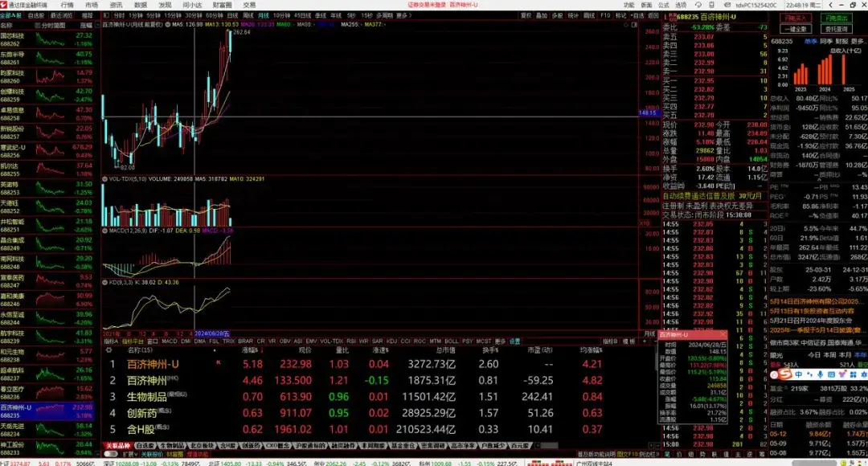
Task: Click 画线 drawing tools button
Action: pos(590,15)
